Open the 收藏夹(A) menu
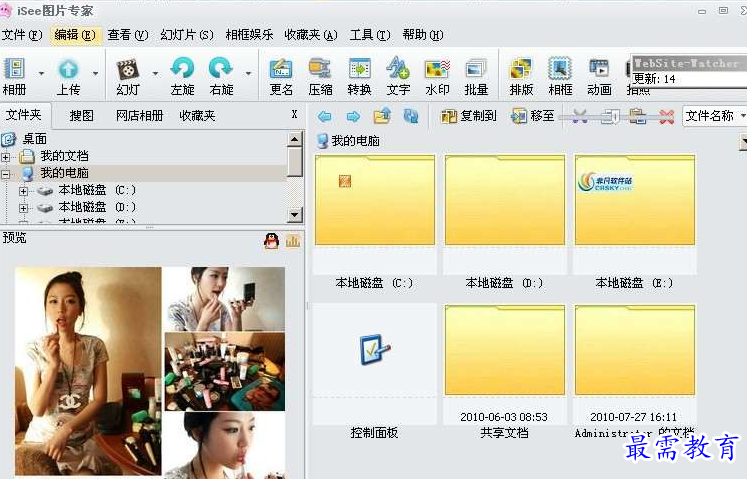The height and width of the screenshot is (479, 747). [x=311, y=35]
